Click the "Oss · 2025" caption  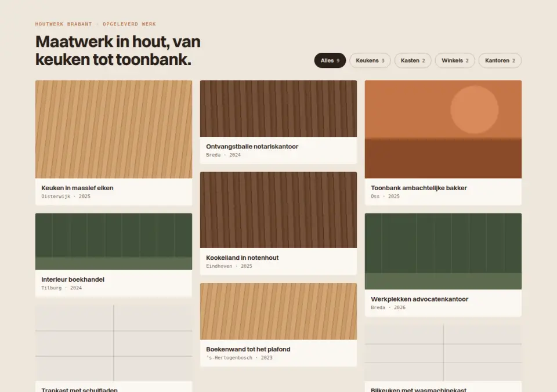point(385,197)
